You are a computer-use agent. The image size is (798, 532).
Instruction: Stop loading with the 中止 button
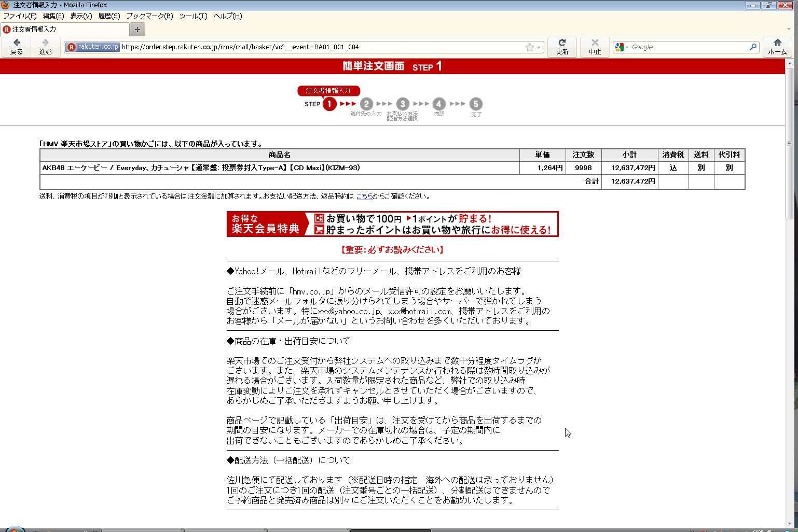point(595,47)
